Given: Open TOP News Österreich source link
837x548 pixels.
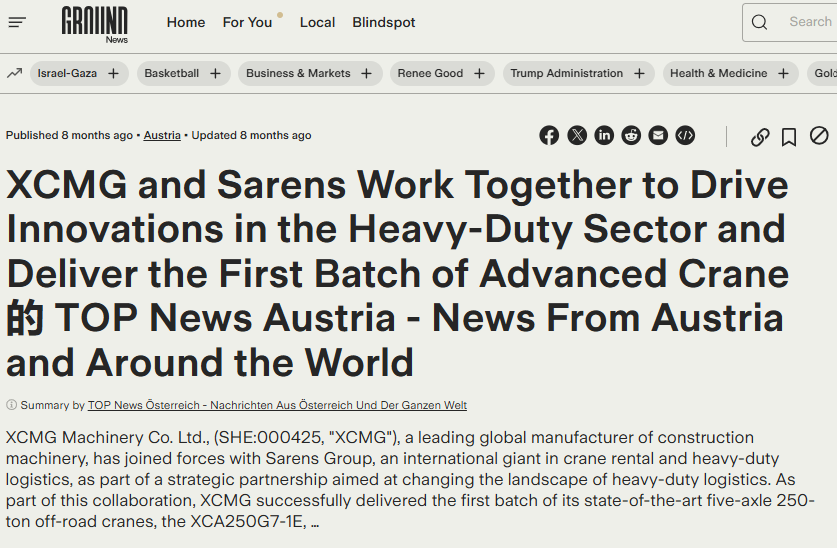Looking at the screenshot, I should click(277, 405).
